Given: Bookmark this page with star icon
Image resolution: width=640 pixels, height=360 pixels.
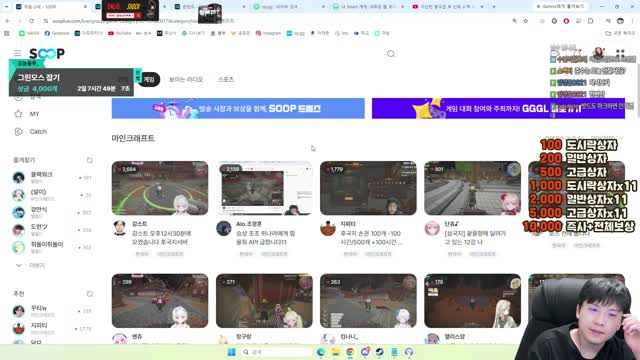Looking at the screenshot, I should click(x=526, y=21).
